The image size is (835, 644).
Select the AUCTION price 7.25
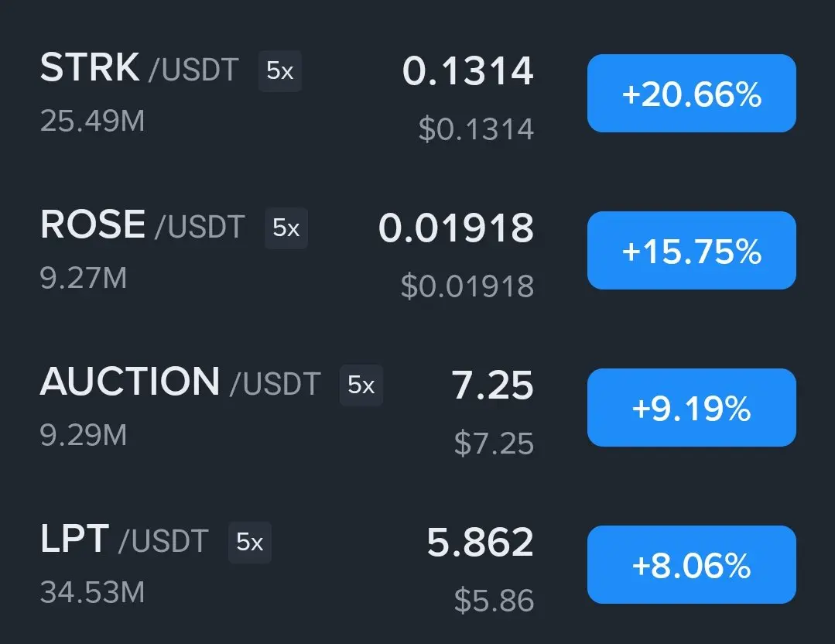coord(493,385)
